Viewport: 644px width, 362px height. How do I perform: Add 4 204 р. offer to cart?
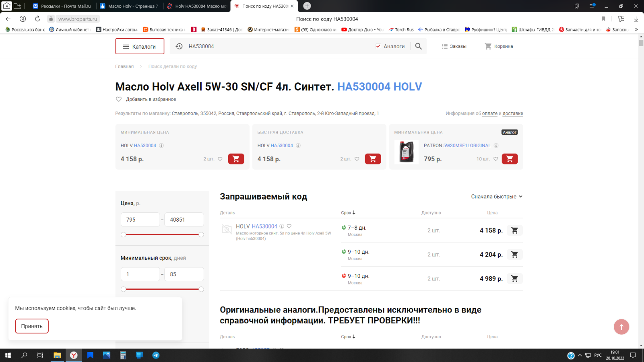click(514, 255)
